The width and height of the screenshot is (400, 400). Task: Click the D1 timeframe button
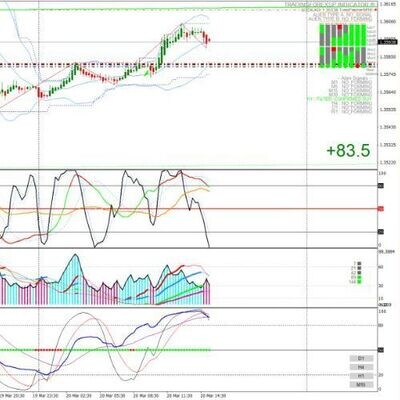tap(361, 359)
